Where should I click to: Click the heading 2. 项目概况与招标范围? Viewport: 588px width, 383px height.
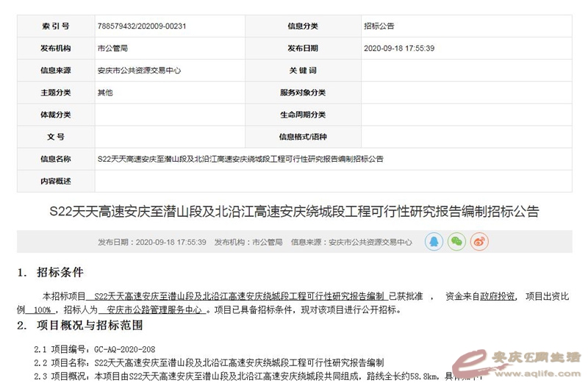79,325
